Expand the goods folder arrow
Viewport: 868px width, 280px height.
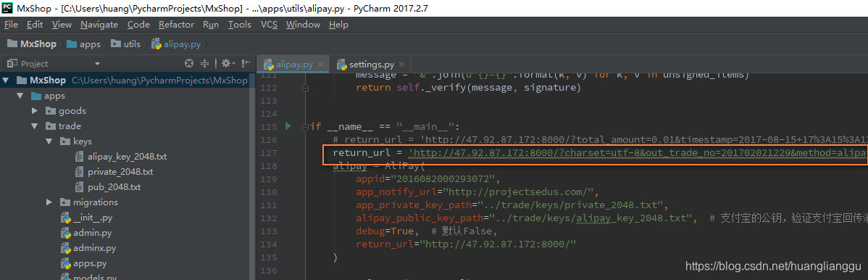click(34, 111)
